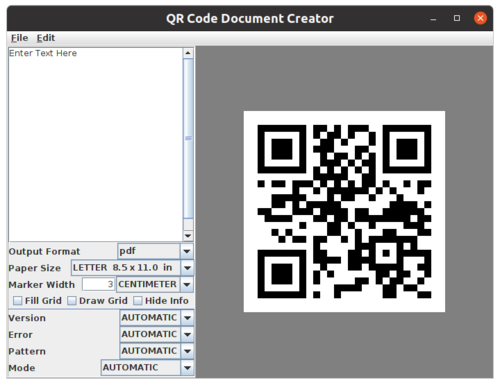The height and width of the screenshot is (385, 500).
Task: Maximize the QR Code Document Creator window
Action: click(x=457, y=18)
